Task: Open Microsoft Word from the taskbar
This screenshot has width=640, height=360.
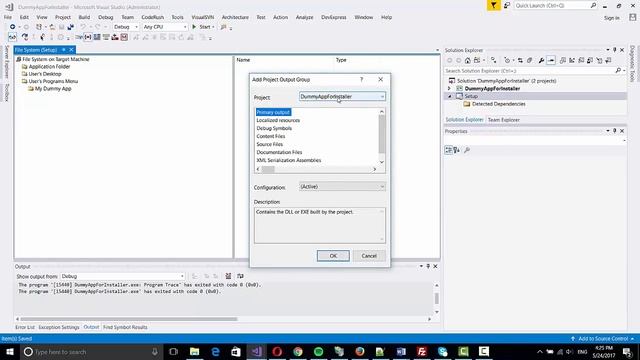Action: click(401, 351)
